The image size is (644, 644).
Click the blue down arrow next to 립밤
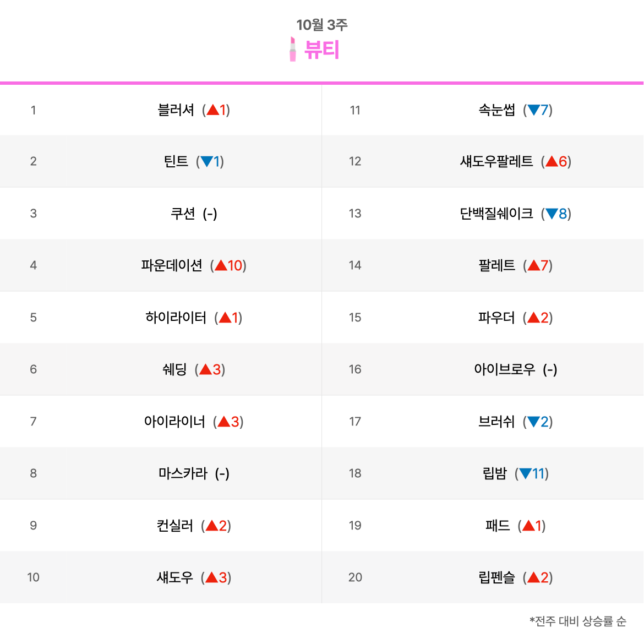point(525,473)
